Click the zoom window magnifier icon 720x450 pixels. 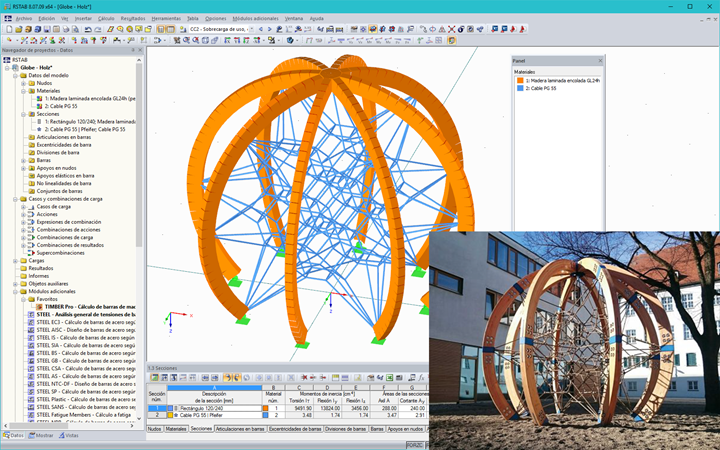[x=186, y=40]
